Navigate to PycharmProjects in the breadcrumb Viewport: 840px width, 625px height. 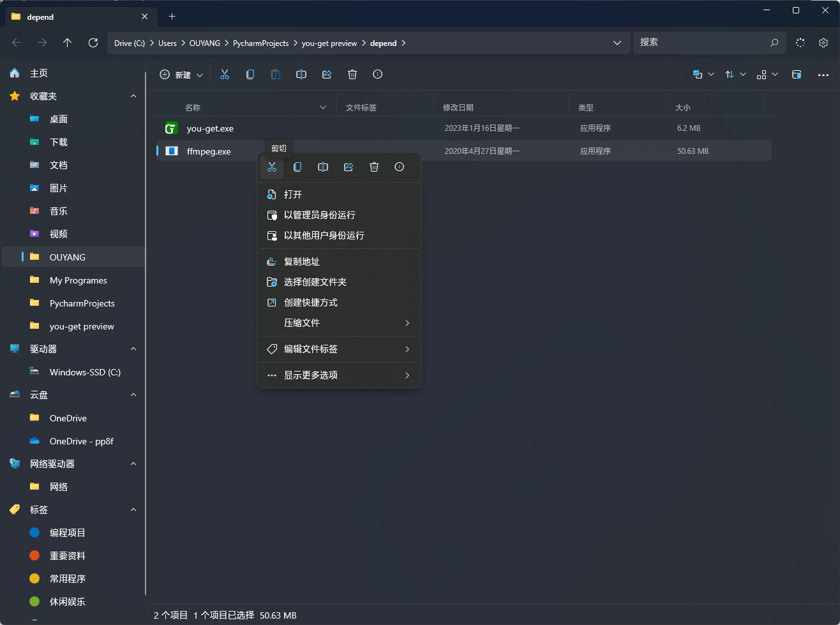coord(260,43)
